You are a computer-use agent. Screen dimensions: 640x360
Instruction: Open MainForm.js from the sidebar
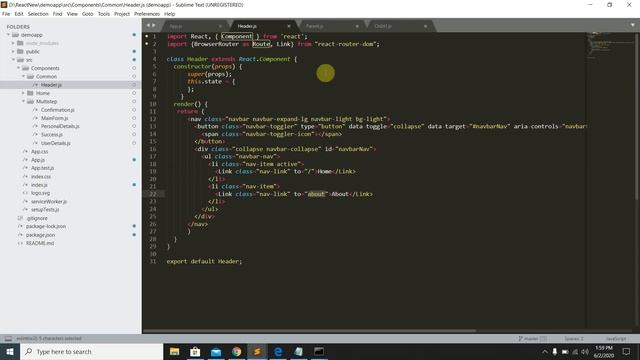[54, 118]
